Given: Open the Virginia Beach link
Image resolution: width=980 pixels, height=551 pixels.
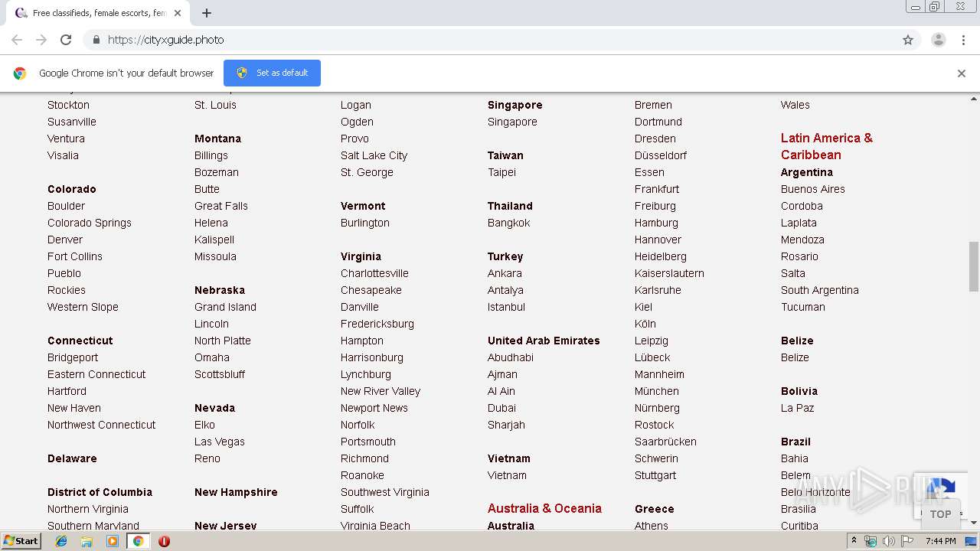Looking at the screenshot, I should (x=375, y=526).
